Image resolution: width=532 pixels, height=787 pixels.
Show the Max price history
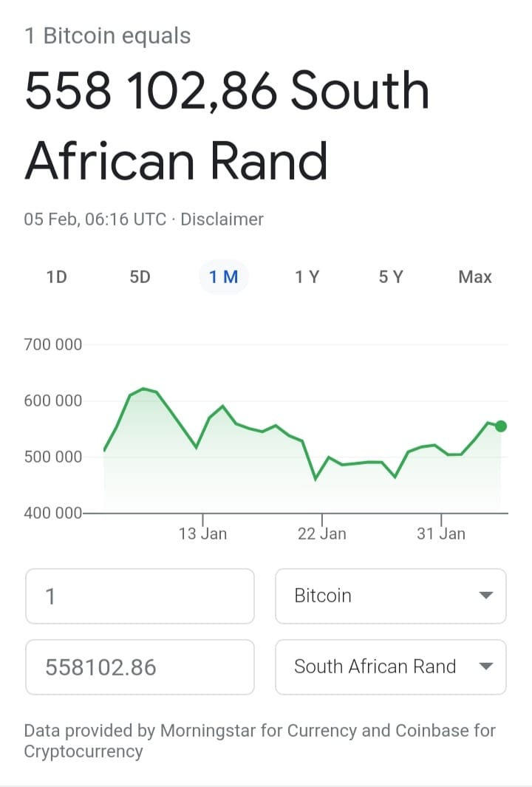[475, 276]
